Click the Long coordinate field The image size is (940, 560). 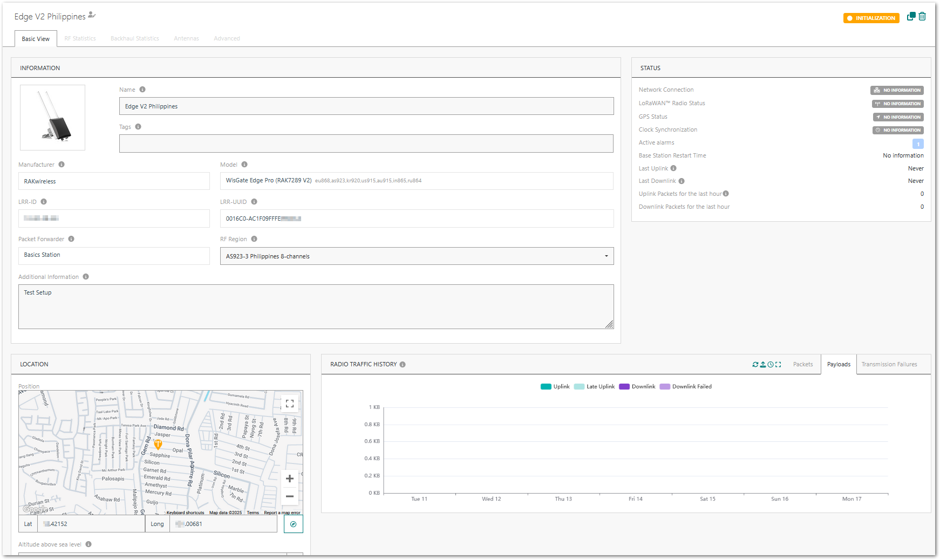223,524
